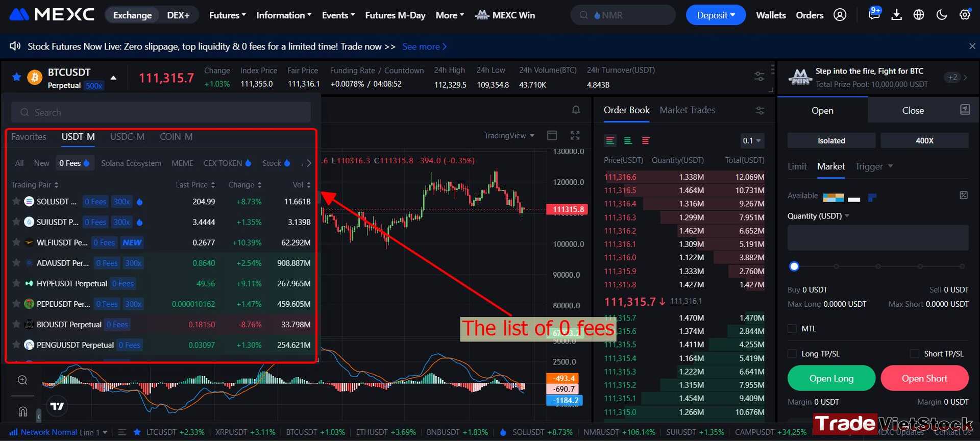
Task: Click the TradingView logo icon
Action: [x=57, y=406]
